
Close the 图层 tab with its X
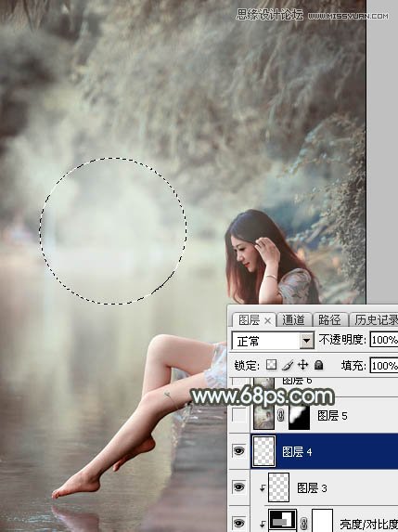coord(267,320)
